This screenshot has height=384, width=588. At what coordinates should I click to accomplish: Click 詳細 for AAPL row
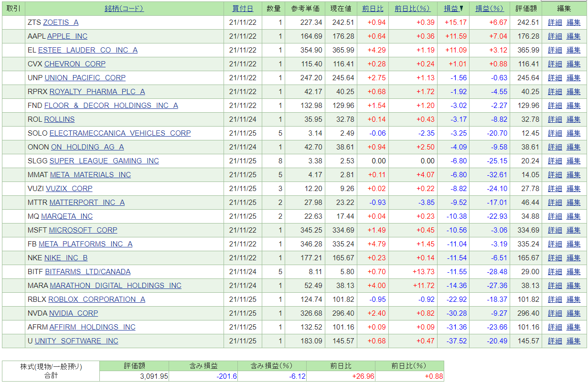555,36
